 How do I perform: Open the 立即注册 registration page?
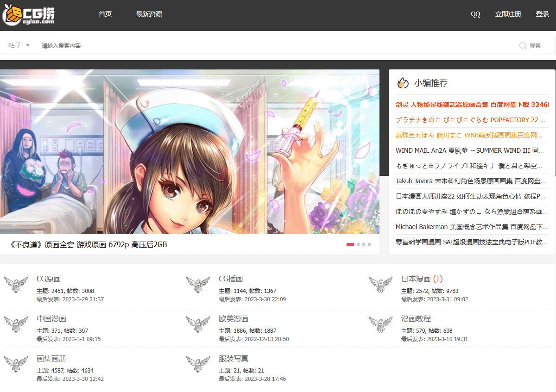click(x=508, y=14)
